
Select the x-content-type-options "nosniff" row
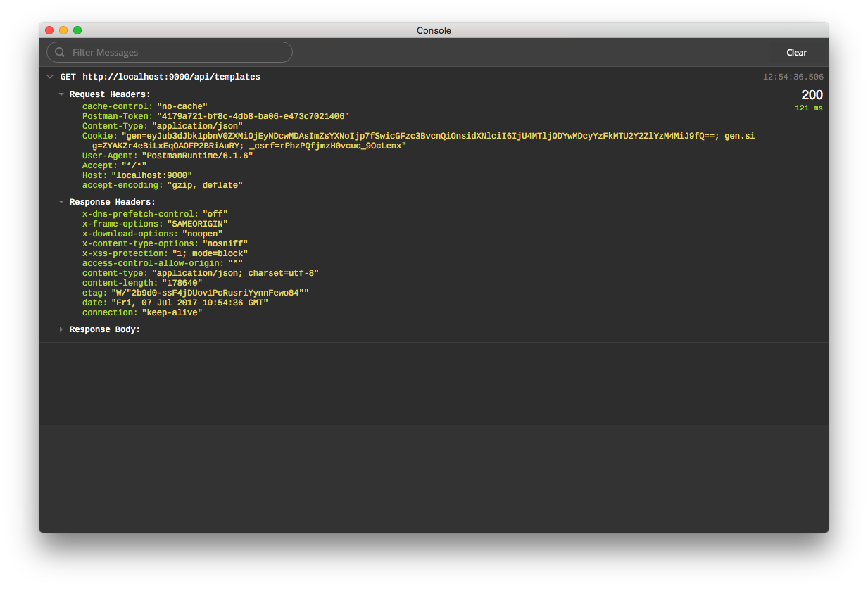(165, 243)
